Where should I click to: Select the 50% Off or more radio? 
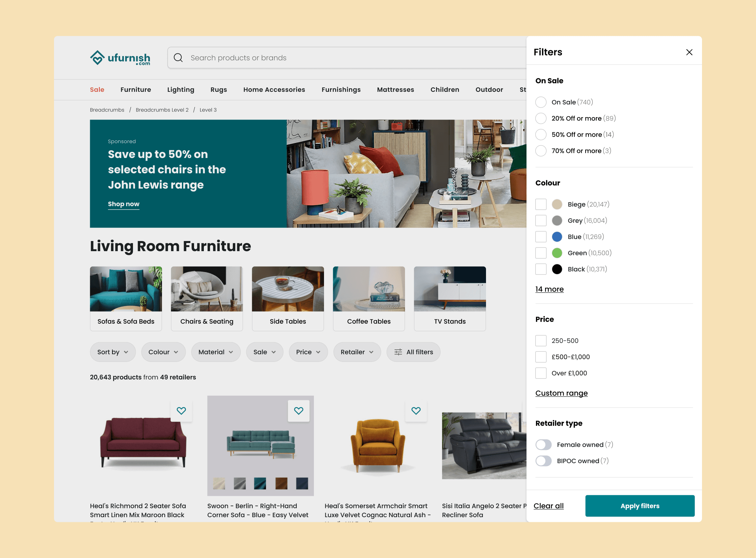541,135
